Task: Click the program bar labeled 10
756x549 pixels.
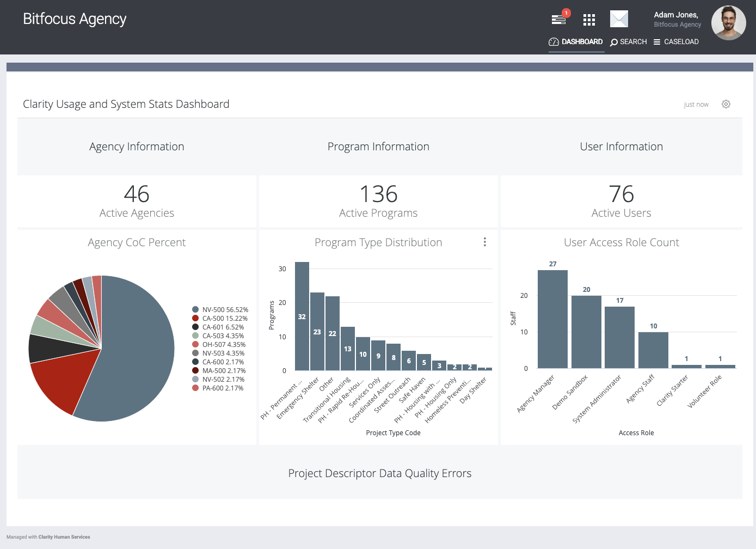Action: (363, 353)
